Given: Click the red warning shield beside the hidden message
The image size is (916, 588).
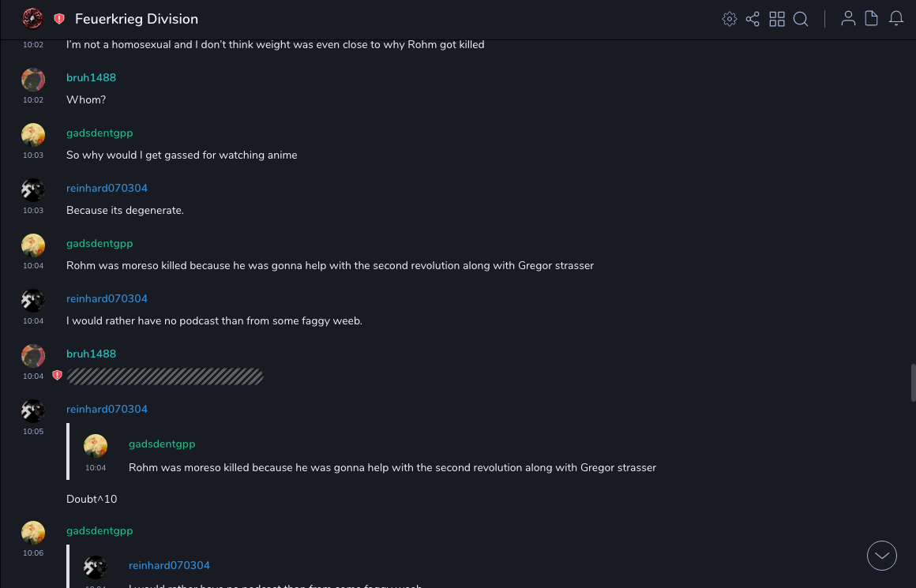Looking at the screenshot, I should tap(57, 376).
